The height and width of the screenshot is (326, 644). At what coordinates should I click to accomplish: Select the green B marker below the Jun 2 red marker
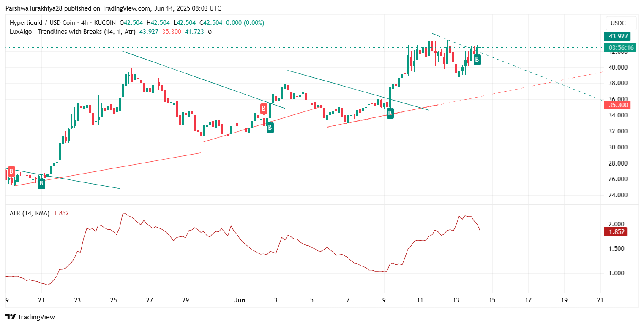point(270,128)
